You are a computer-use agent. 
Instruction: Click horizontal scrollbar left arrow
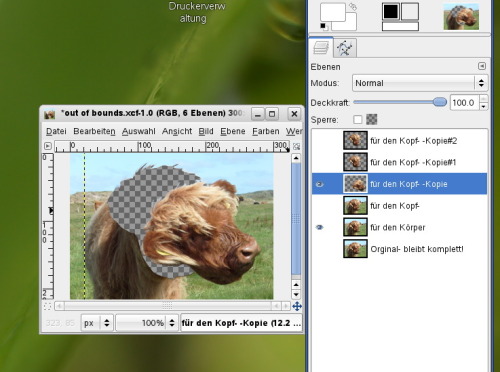pyautogui.click(x=59, y=306)
